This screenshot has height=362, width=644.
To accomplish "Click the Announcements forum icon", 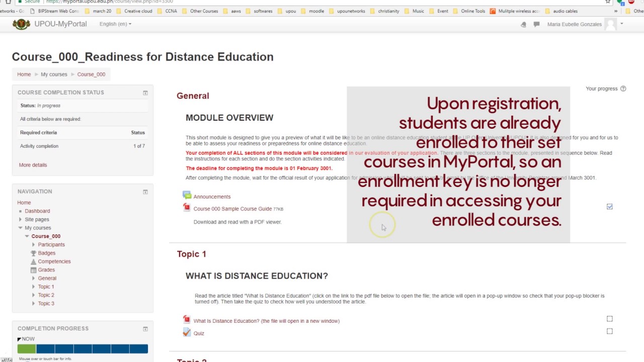I will 187,196.
